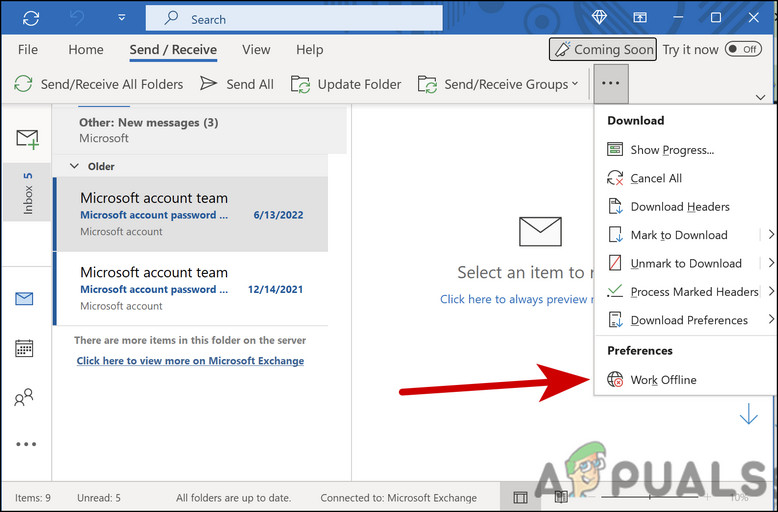Toggle Work Offline in Preferences

tap(685, 380)
